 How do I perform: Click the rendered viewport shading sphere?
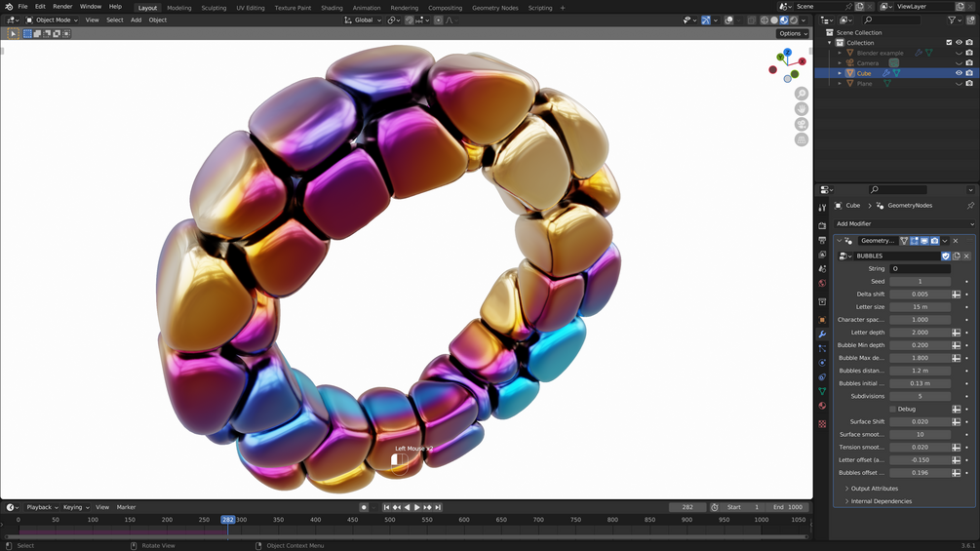(794, 20)
